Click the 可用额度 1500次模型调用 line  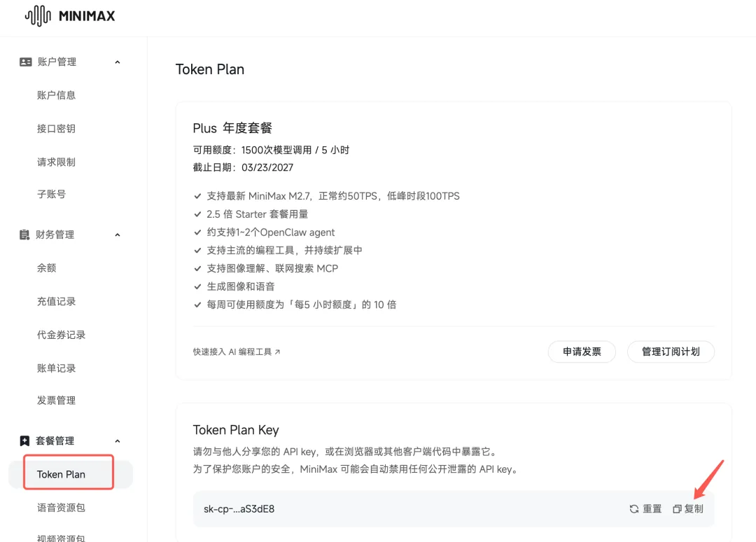[271, 150]
